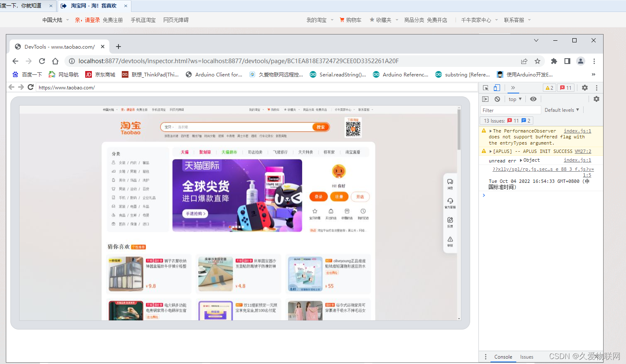This screenshot has width=626, height=364.
Task: Clear the console with the clear icon
Action: [x=498, y=99]
